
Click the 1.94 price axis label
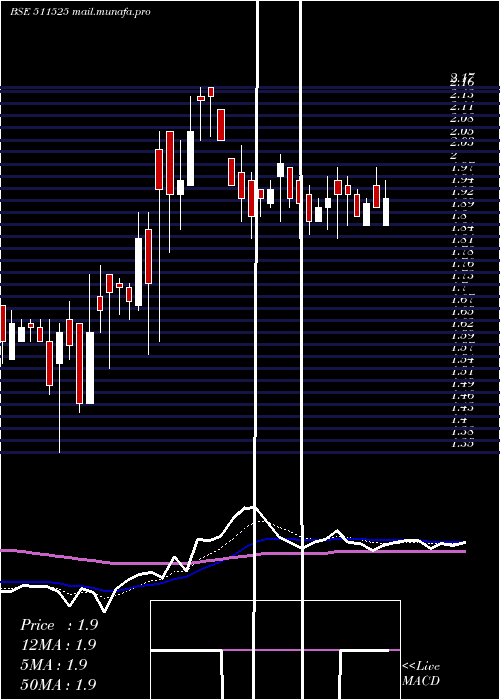point(462,180)
